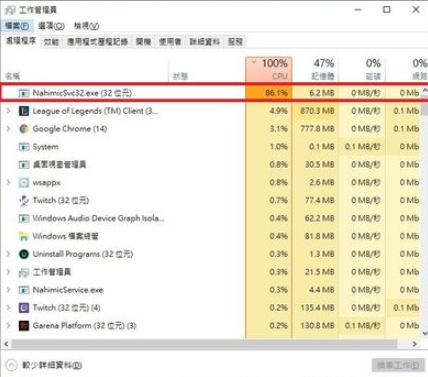
Task: Click the 4.9% CPU value
Action: click(x=278, y=111)
